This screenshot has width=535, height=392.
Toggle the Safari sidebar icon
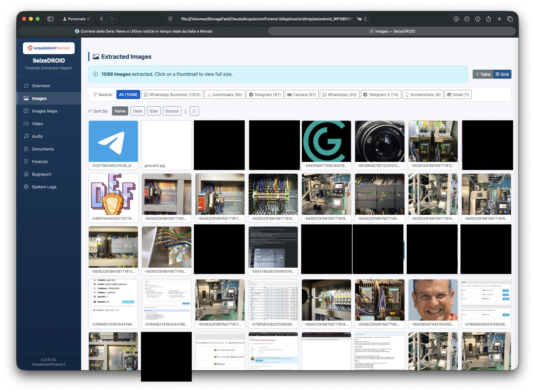(51, 19)
